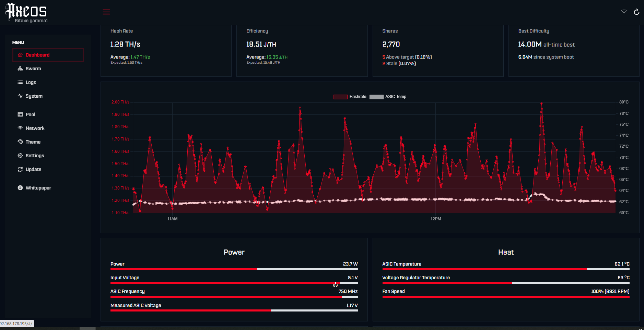The height and width of the screenshot is (330, 644).
Task: Click the Bitaxe gamma1 device name
Action: pos(31,21)
